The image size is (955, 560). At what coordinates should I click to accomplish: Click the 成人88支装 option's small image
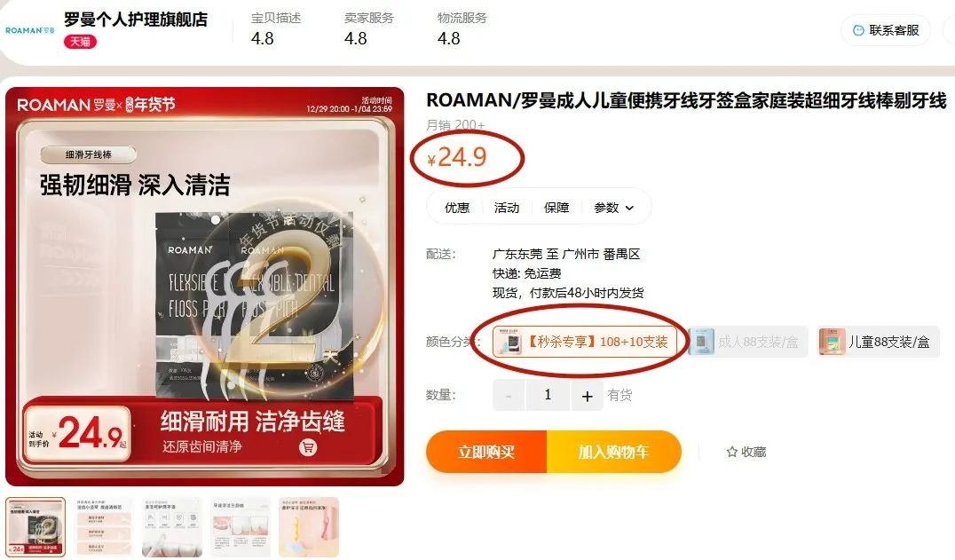tap(701, 342)
